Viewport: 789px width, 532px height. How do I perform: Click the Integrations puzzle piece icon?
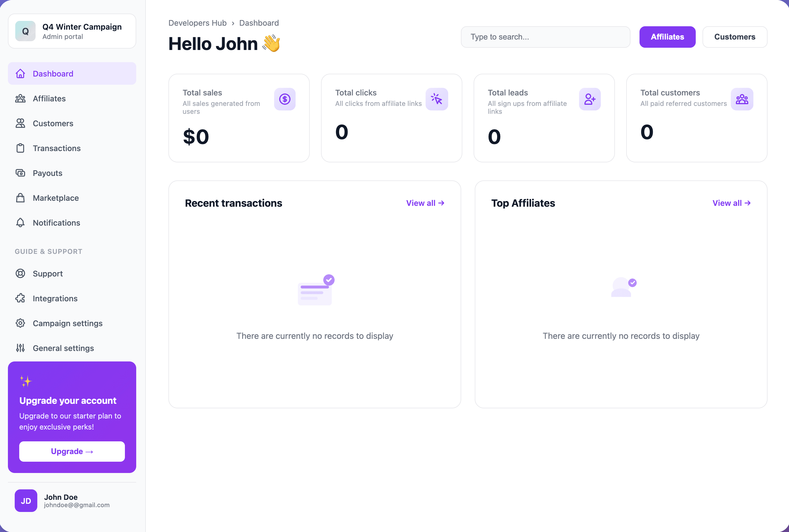(x=20, y=298)
